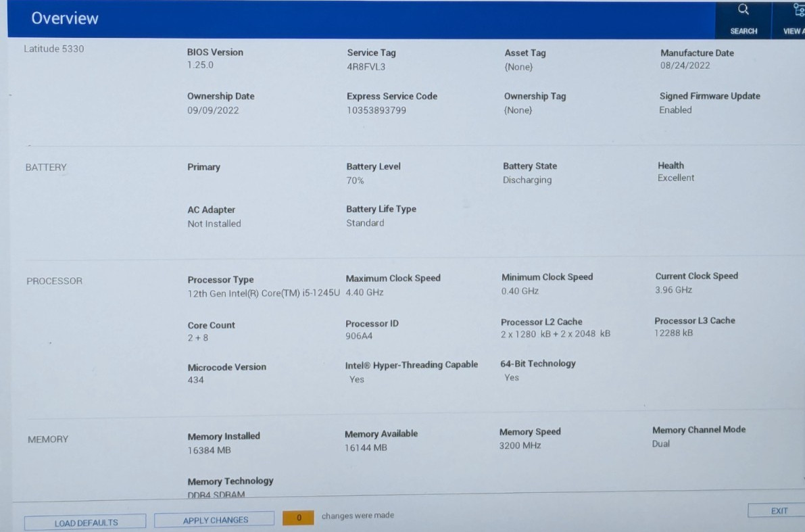805x532 pixels.
Task: Select BIOS version value 1.25.0
Action: 200,65
